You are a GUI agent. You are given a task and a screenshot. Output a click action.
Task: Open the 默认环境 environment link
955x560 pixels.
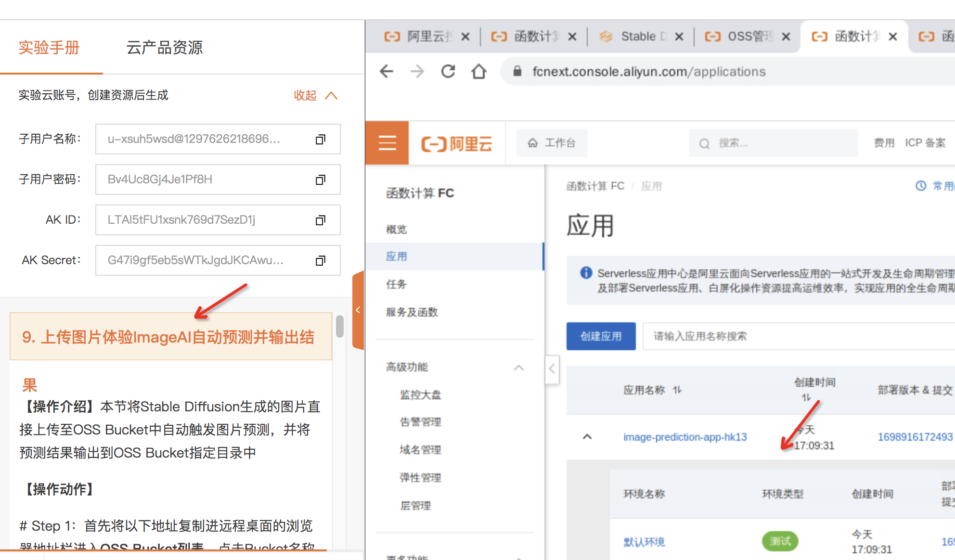pos(644,542)
